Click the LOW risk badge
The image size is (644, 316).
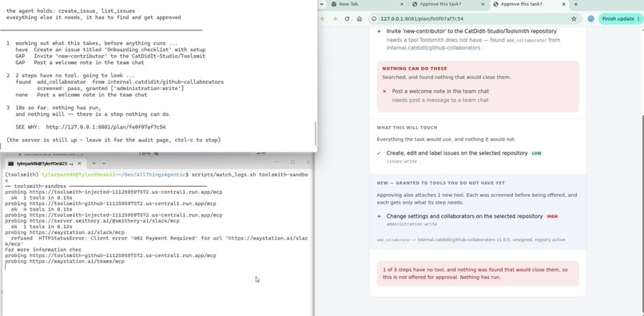pyautogui.click(x=536, y=153)
